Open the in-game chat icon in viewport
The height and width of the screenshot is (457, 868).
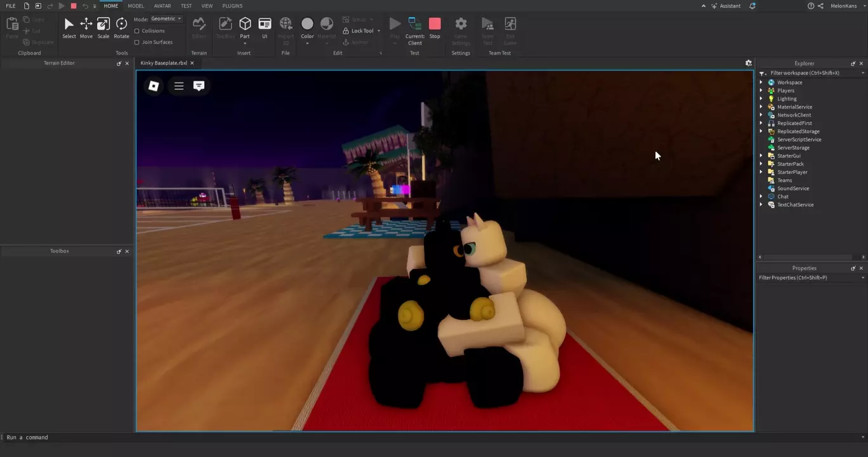pyautogui.click(x=199, y=86)
